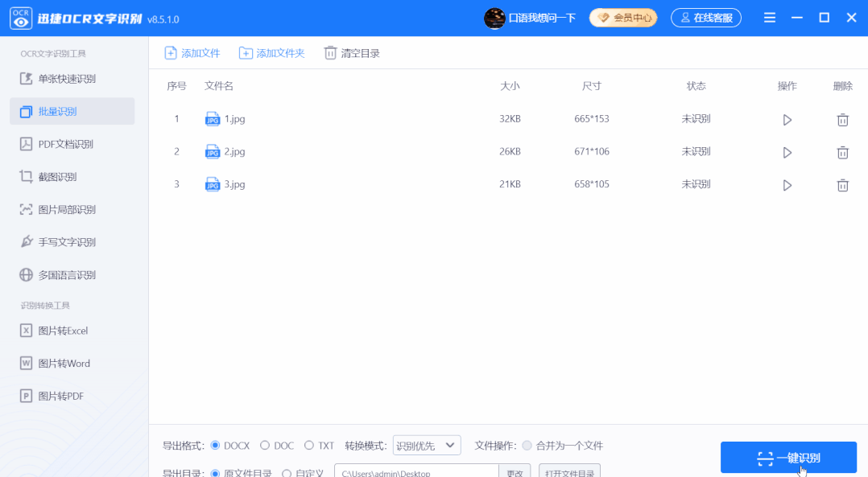Select 单张快速识别 in sidebar
This screenshot has height=477, width=868.
click(72, 79)
